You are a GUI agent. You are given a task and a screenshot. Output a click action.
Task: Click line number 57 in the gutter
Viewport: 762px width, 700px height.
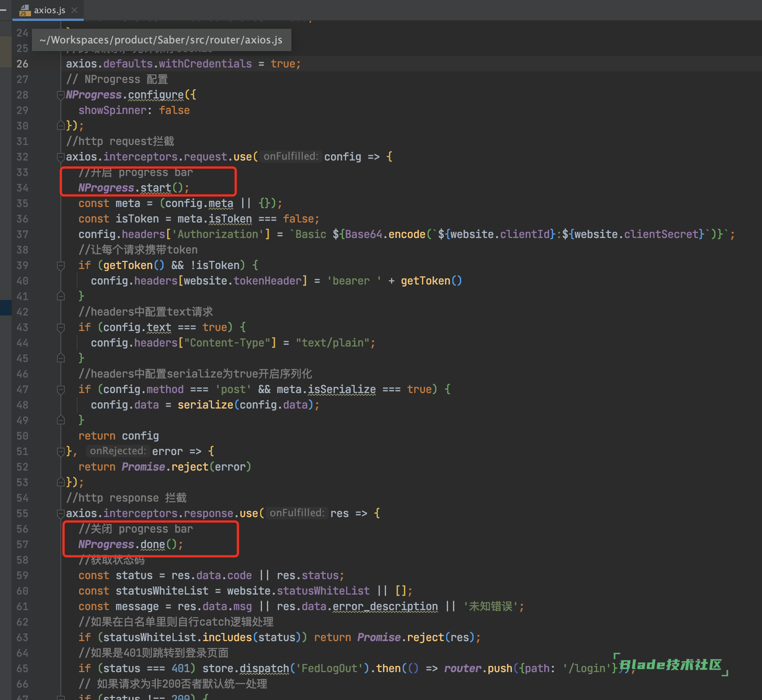click(x=22, y=544)
